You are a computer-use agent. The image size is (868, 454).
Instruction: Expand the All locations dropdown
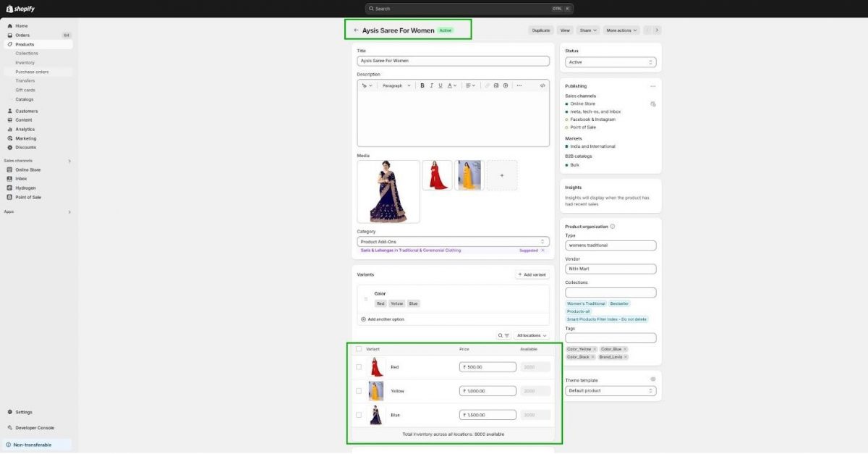point(530,335)
